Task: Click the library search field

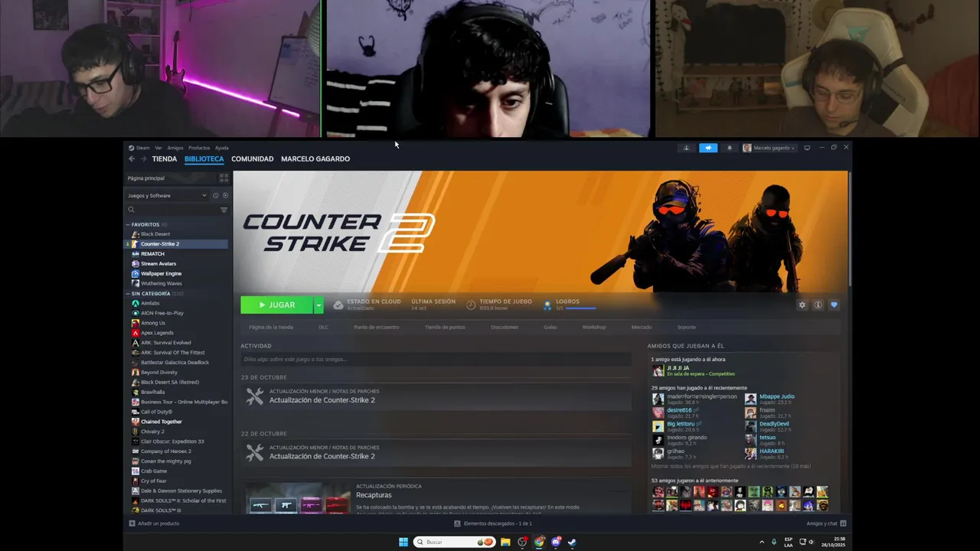Action: click(x=172, y=210)
